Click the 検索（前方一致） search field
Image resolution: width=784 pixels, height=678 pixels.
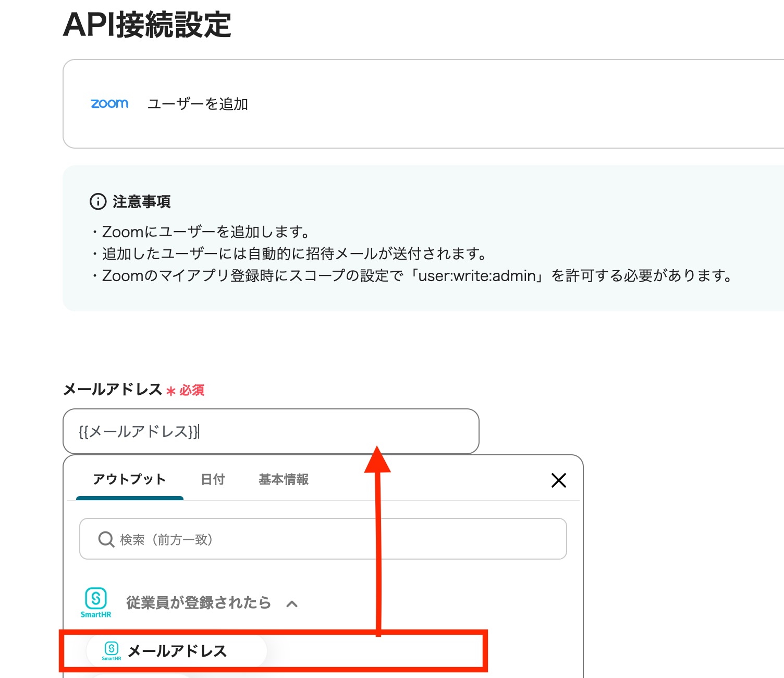(323, 539)
